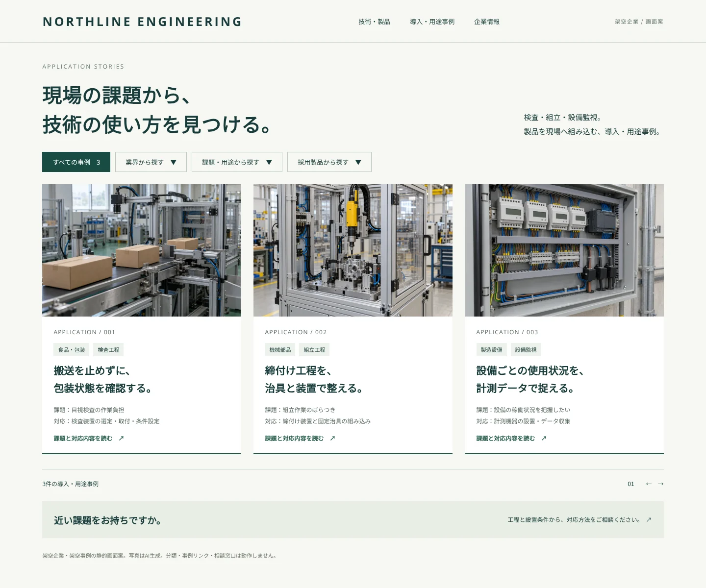The image size is (706, 588).
Task: Open the electrical control panel photo
Action: pyautogui.click(x=564, y=250)
